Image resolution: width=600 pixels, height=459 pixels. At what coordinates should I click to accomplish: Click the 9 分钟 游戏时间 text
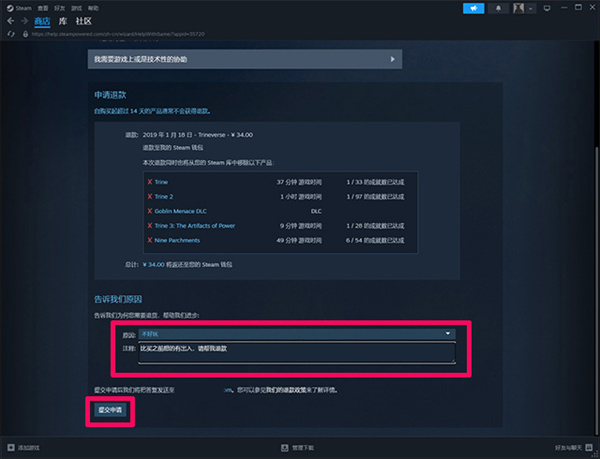tap(301, 226)
